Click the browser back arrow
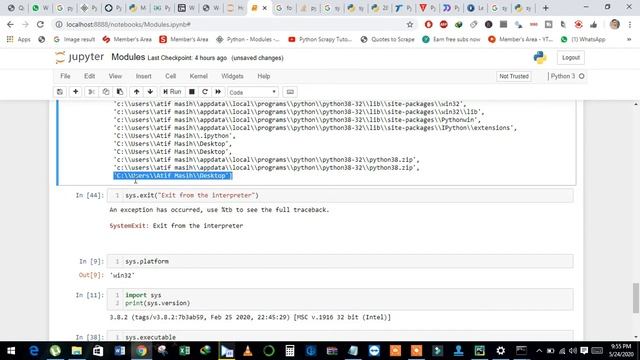640x360 pixels. coord(10,24)
